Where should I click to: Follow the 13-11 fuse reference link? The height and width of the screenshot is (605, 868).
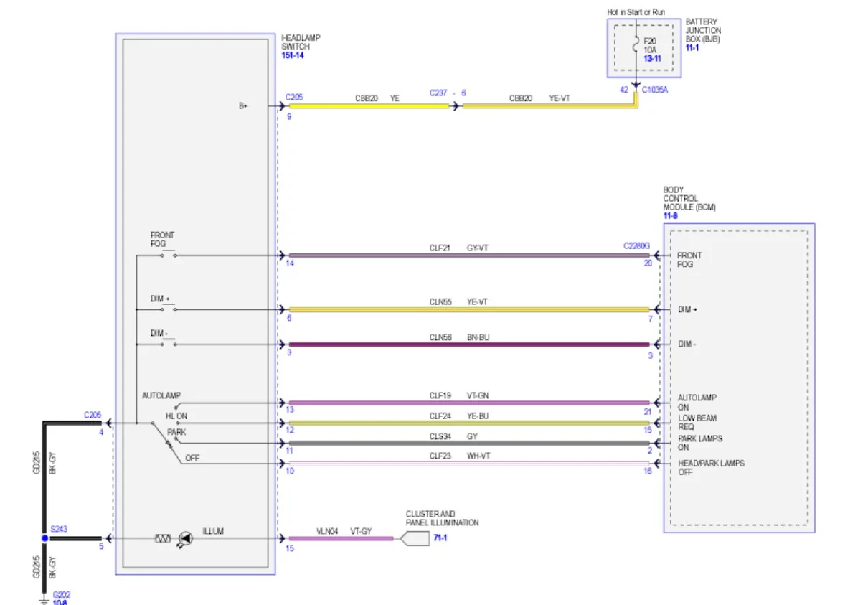coord(652,58)
